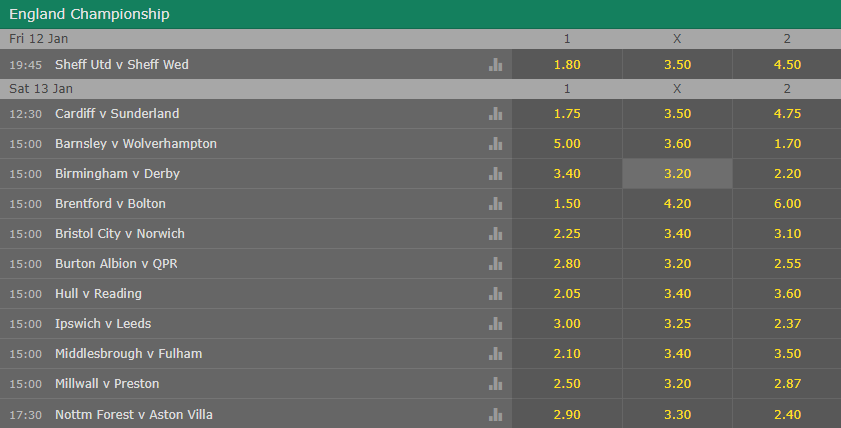Open the Hull v Reading match

[x=99, y=294]
